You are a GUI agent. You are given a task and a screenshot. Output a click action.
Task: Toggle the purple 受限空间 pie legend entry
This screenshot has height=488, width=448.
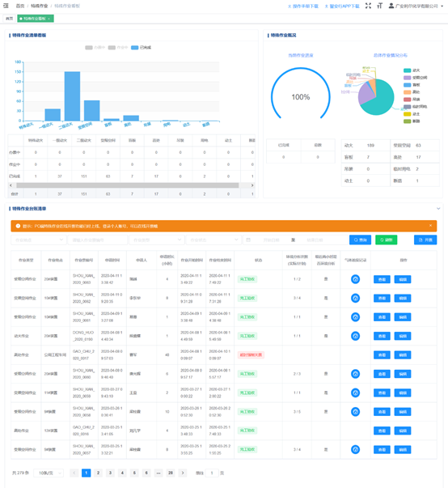[x=416, y=78]
